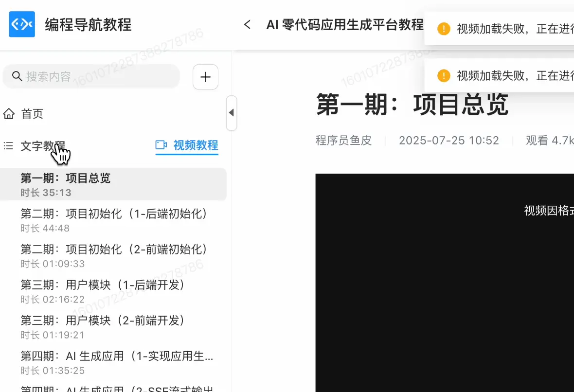Open the 首页 menu item
This screenshot has height=392, width=574.
[x=31, y=113]
